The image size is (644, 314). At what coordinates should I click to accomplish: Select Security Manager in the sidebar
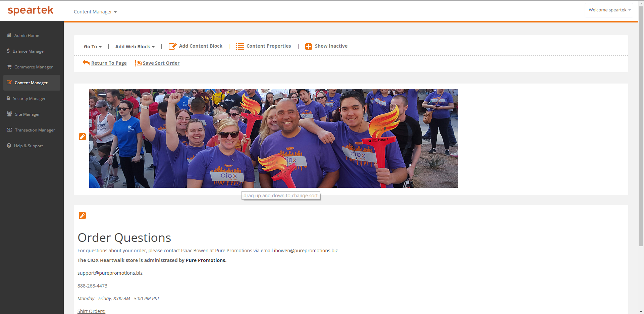point(29,99)
